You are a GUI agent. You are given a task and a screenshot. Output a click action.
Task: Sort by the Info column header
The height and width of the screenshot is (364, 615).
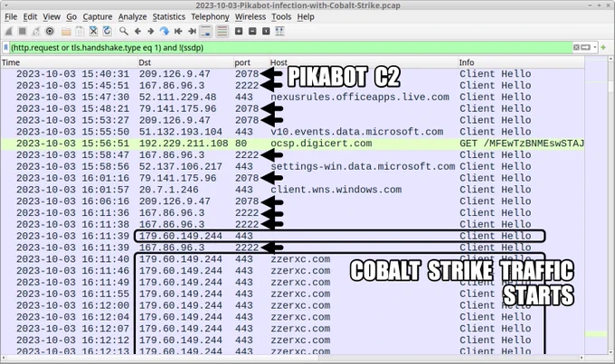coord(521,62)
